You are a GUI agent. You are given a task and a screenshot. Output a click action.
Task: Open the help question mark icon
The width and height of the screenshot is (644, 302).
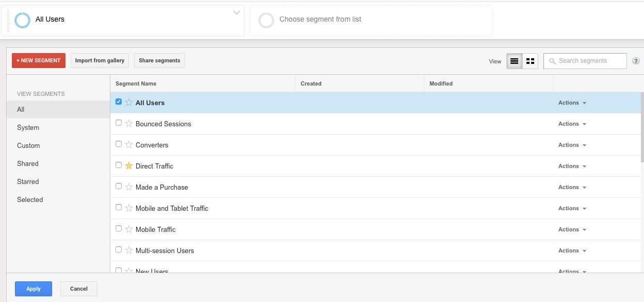(636, 61)
